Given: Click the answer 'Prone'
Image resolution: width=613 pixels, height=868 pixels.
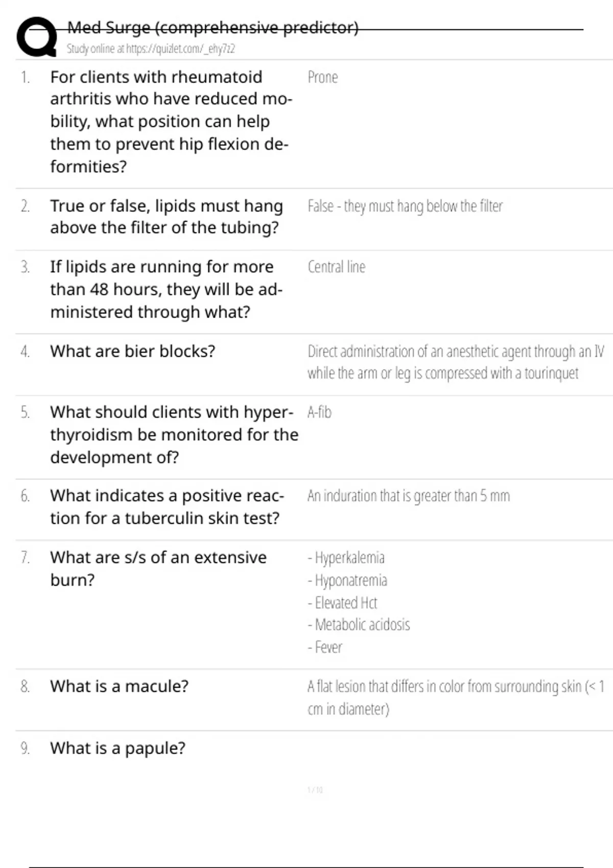Looking at the screenshot, I should [322, 78].
